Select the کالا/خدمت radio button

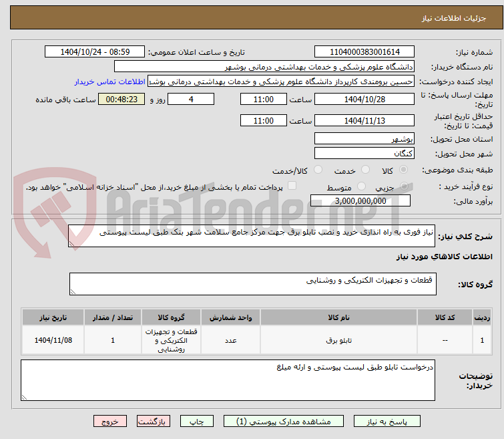318,170
